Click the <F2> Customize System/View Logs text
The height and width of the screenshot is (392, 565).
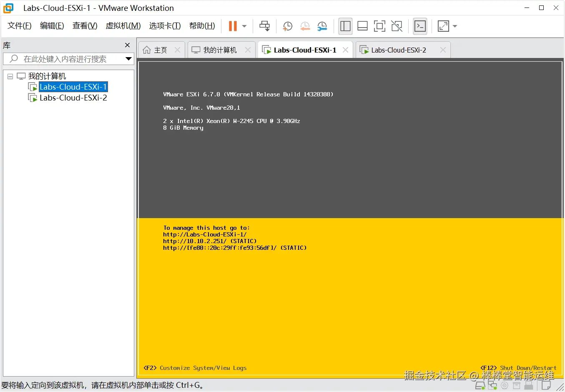click(195, 368)
